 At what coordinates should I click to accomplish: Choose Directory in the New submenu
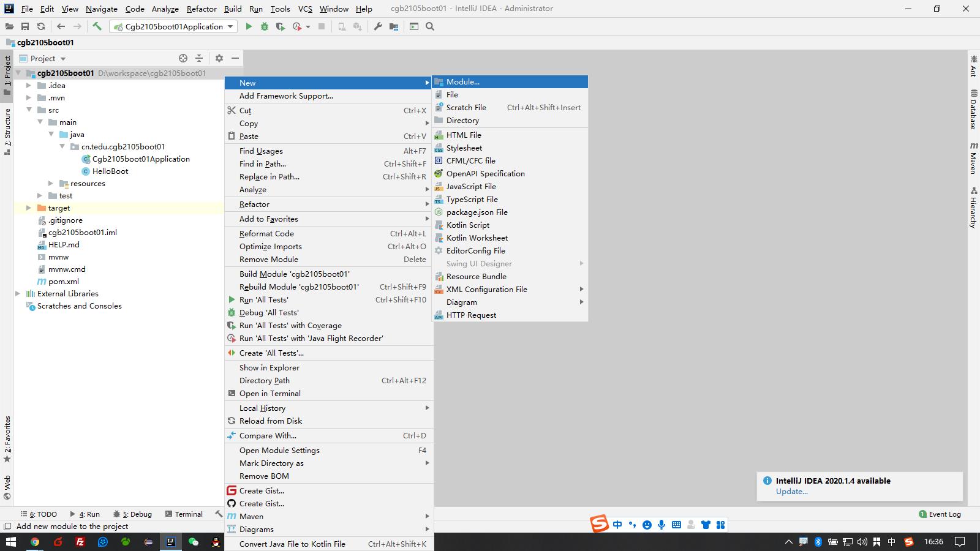pos(510,121)
